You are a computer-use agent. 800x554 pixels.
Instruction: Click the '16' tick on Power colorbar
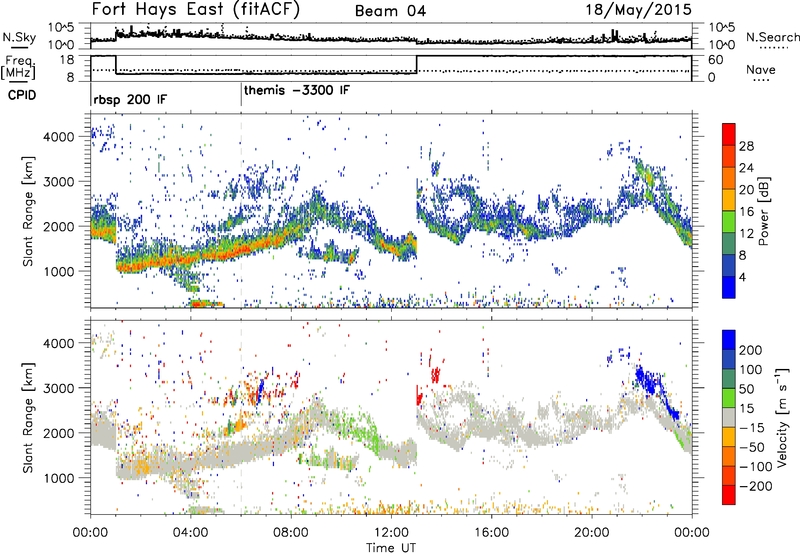click(746, 212)
